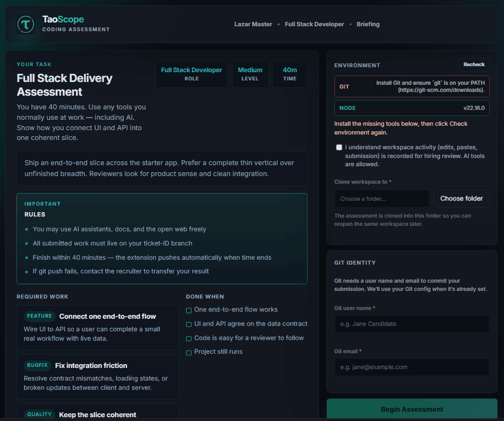The width and height of the screenshot is (504, 421).
Task: Check 'Project still runs' checkbox
Action: pyautogui.click(x=189, y=353)
